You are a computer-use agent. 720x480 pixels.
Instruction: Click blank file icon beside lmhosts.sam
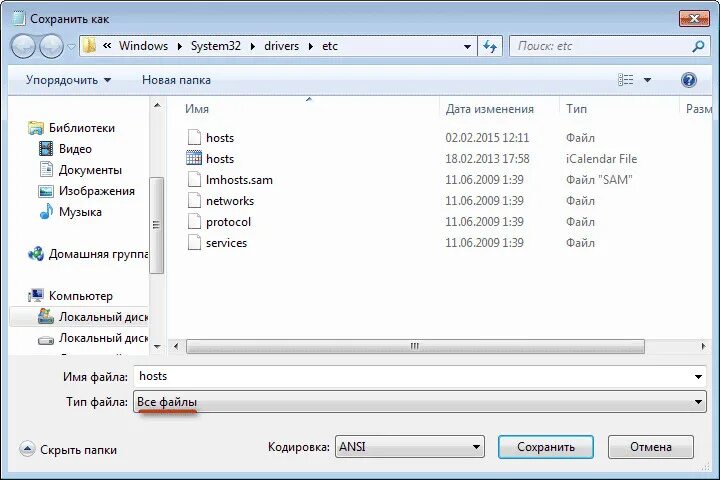pos(194,179)
